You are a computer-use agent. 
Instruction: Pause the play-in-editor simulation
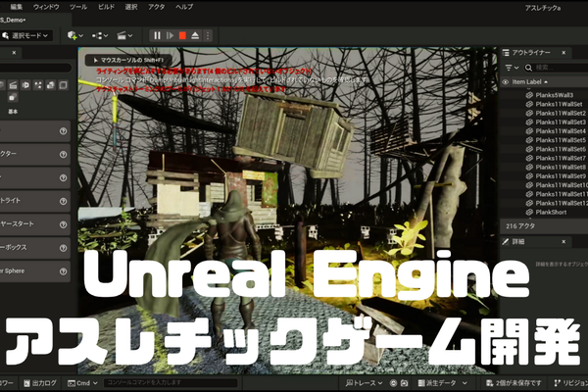tap(157, 35)
